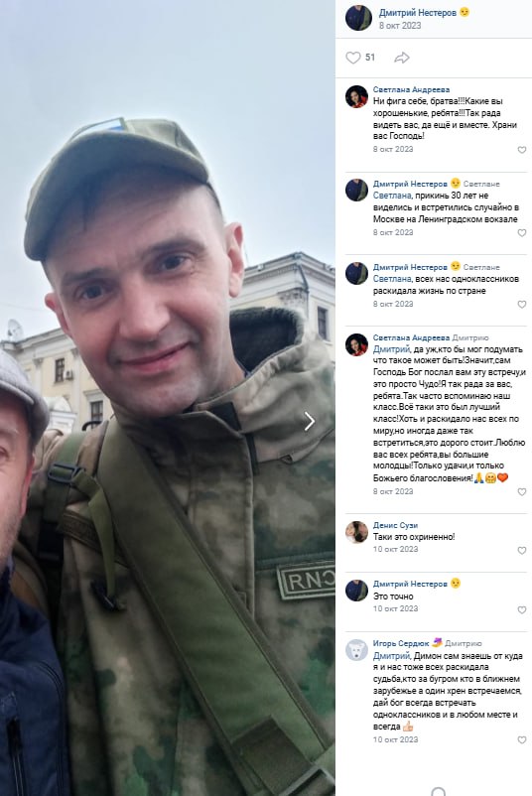Click the post date 8 окт 2023

click(x=400, y=26)
